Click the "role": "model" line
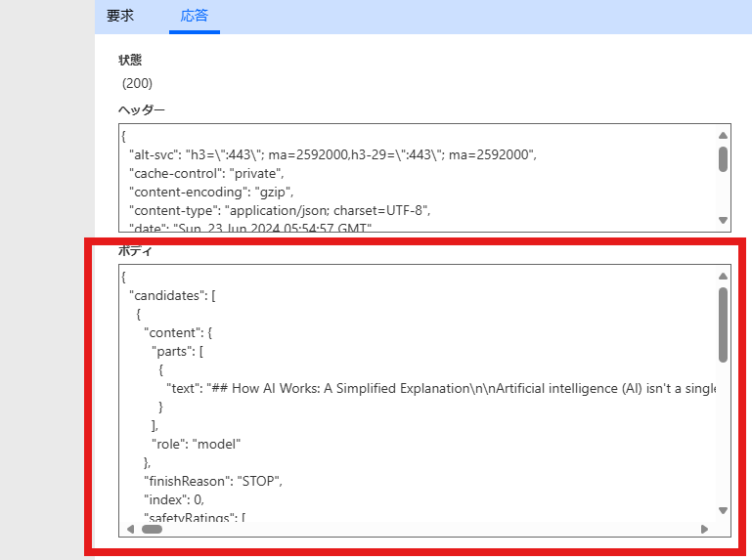Screen dimensions: 752x560 pyautogui.click(x=196, y=444)
